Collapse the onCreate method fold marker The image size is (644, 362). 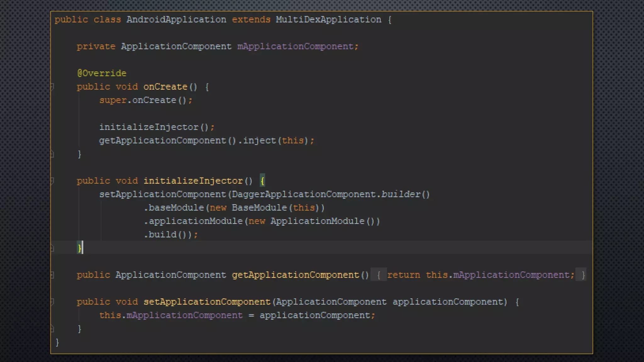click(52, 87)
